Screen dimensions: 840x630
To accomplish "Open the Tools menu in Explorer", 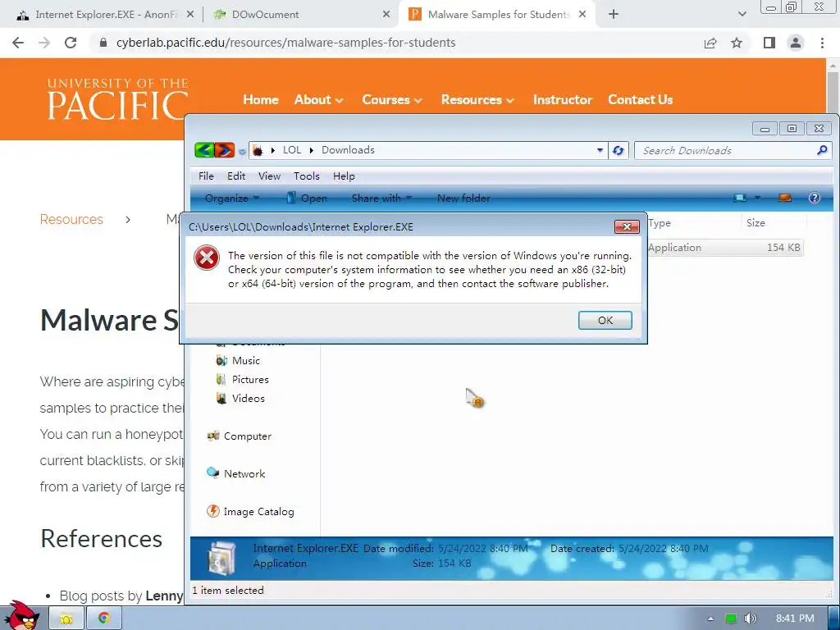I will tap(307, 176).
